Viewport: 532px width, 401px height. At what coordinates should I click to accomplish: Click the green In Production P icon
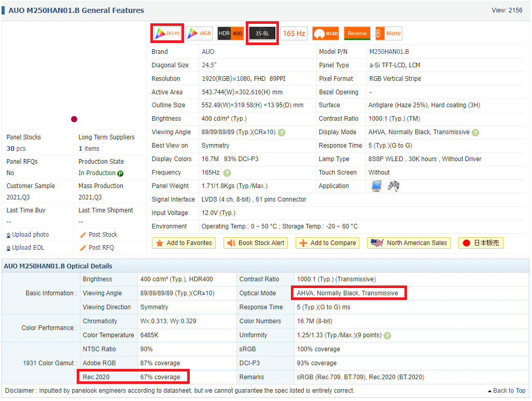point(120,174)
